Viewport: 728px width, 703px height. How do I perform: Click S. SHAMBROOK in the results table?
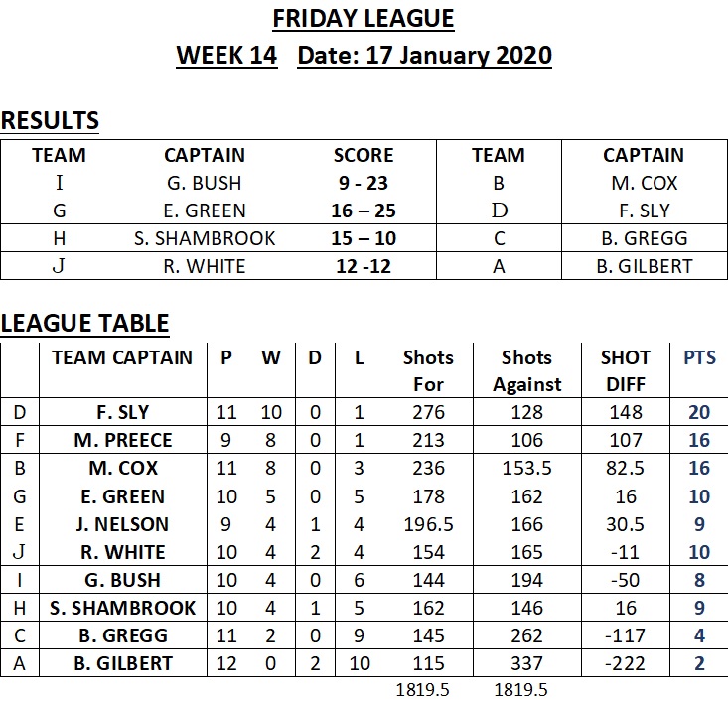click(x=205, y=238)
